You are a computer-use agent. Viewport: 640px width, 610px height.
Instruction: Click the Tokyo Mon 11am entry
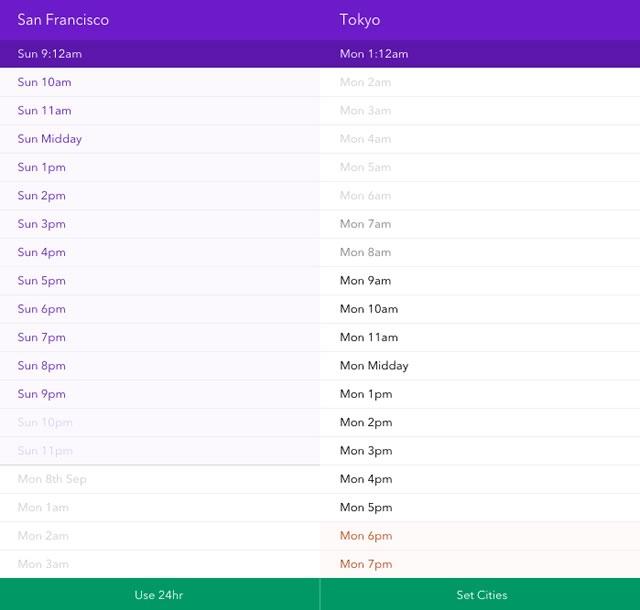click(x=480, y=338)
